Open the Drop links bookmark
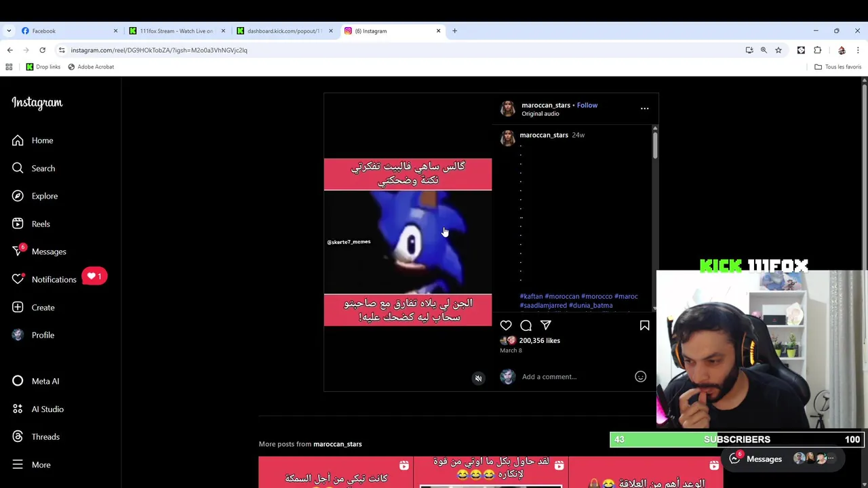 tap(43, 66)
